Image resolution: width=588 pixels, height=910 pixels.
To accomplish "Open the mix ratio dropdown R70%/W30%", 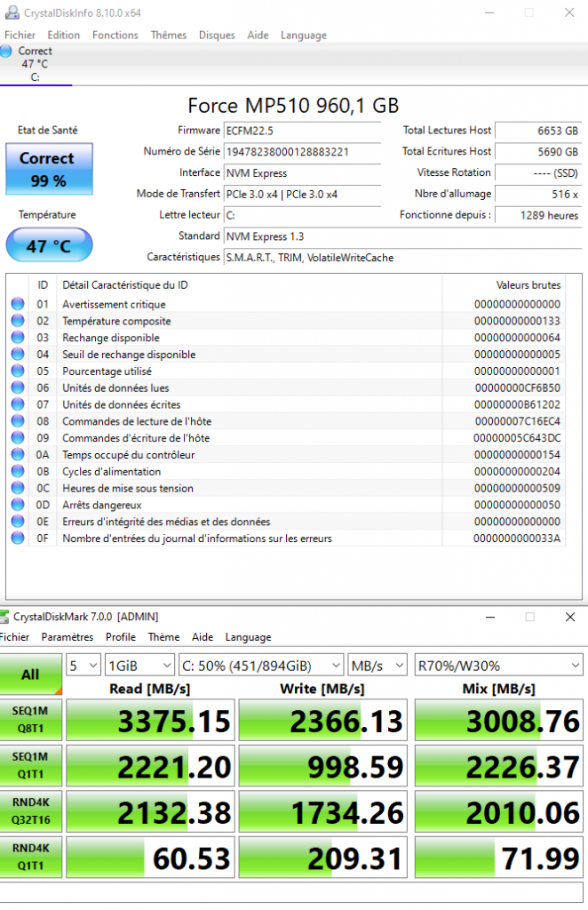I will pos(498,666).
